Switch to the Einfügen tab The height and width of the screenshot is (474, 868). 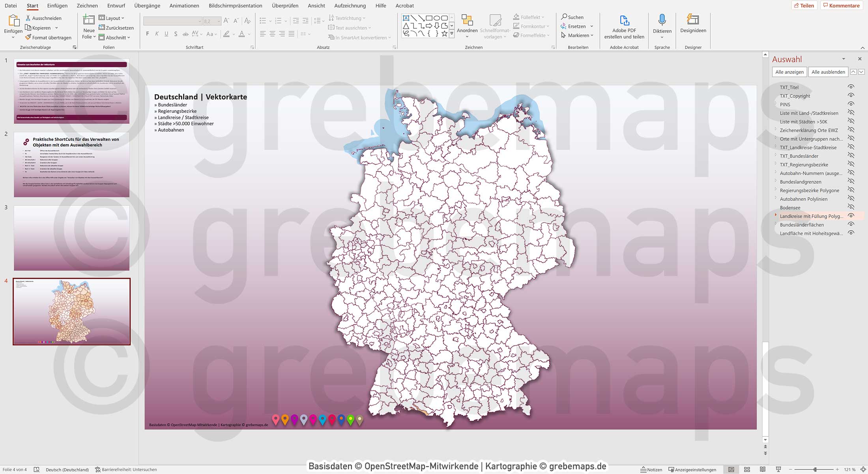57,6
